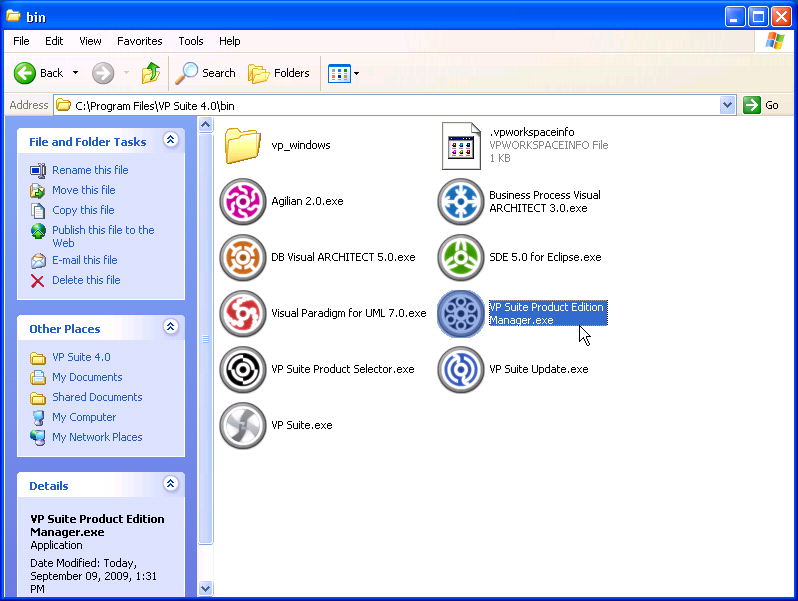Open My Computer link
The width and height of the screenshot is (798, 601).
click(x=84, y=417)
